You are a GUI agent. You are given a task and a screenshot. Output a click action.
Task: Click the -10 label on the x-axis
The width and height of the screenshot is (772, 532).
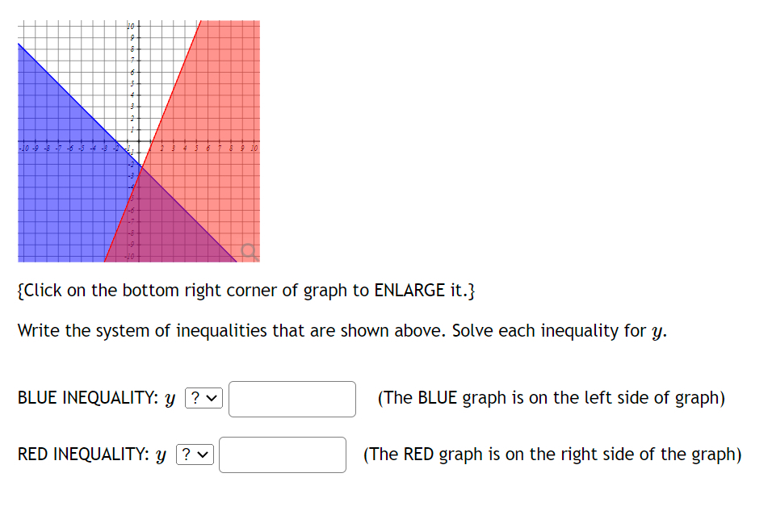coord(23,149)
